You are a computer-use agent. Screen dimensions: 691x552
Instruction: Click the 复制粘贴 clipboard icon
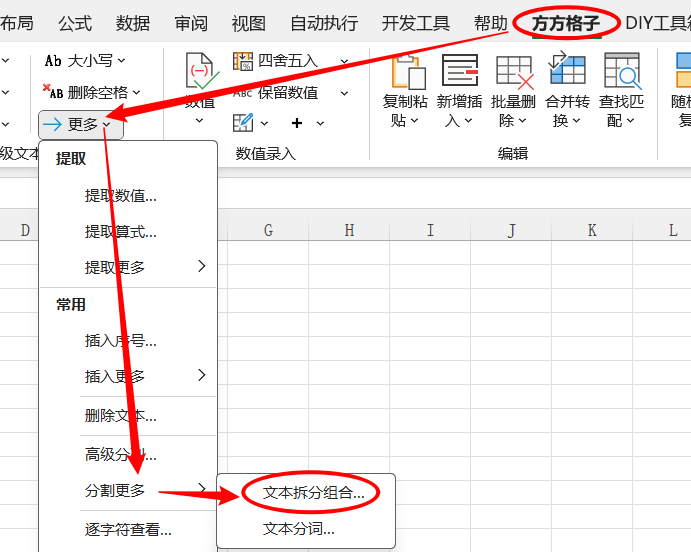pyautogui.click(x=409, y=71)
